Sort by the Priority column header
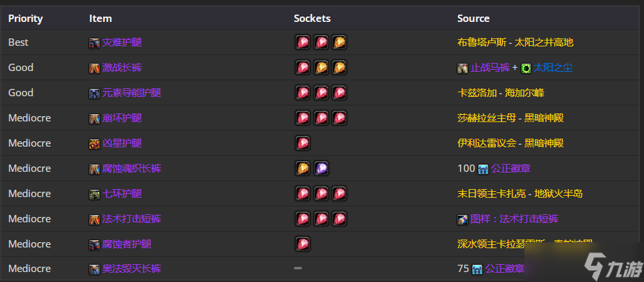Screen dimensions: 644x282 [25, 19]
